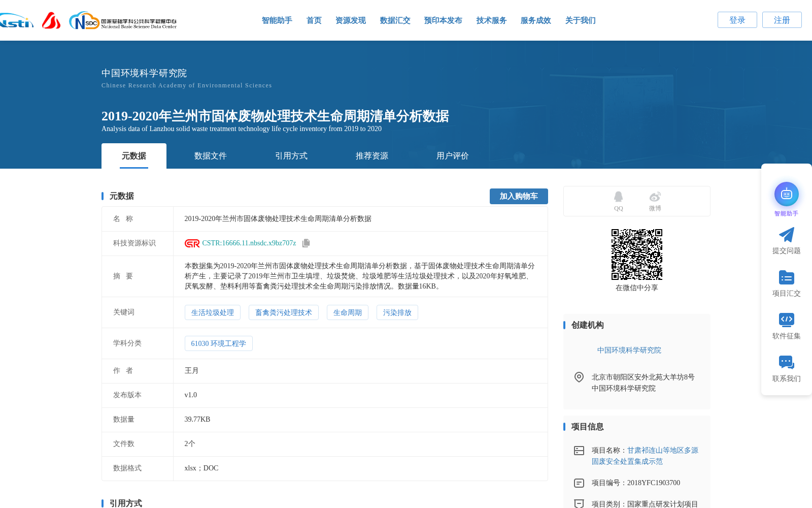
Task: Open 中国环境科学研究院 institution link
Action: (x=629, y=351)
